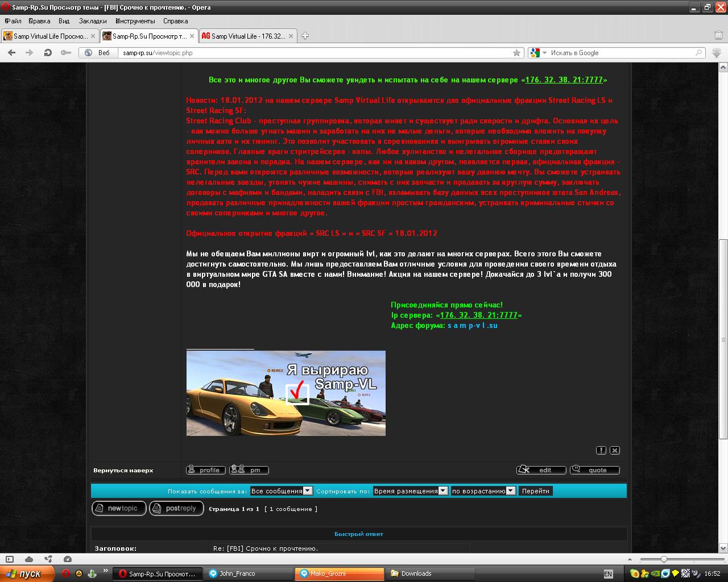Open top server link 176.32.38.21:7777
728x582 pixels.
click(x=564, y=80)
